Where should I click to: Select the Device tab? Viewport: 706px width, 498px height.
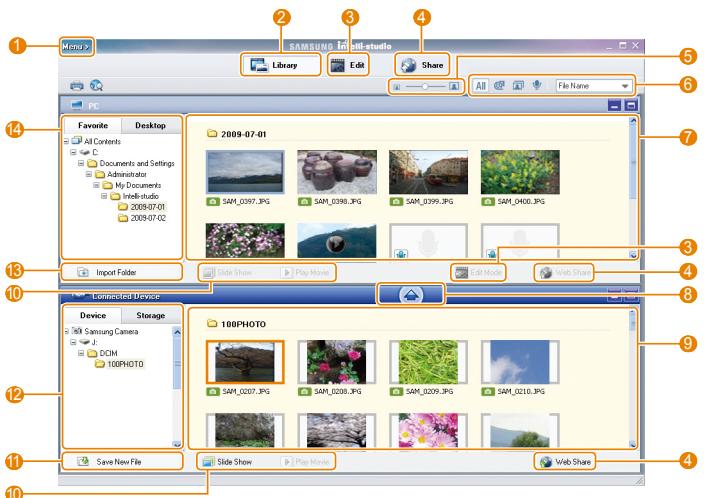[x=92, y=315]
